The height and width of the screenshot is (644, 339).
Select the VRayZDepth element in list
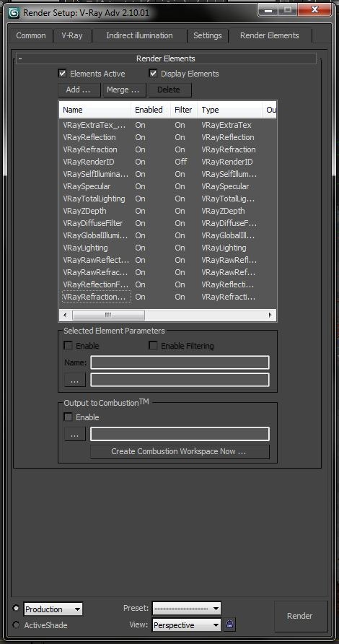point(167,211)
